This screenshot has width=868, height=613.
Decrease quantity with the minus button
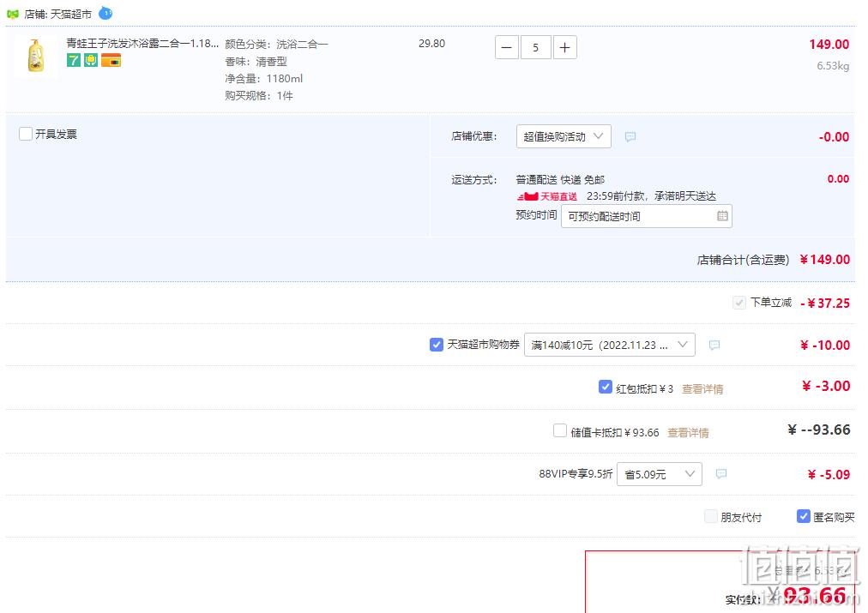click(507, 47)
